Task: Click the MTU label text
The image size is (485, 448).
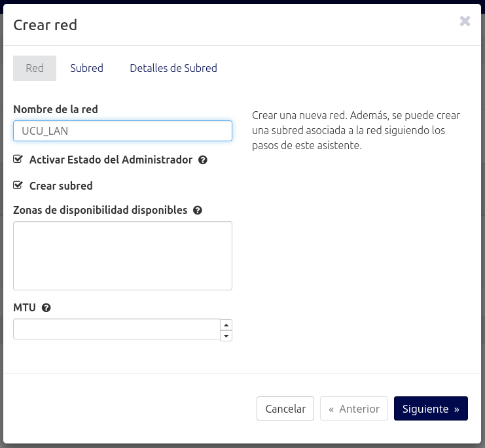Action: coord(24,308)
